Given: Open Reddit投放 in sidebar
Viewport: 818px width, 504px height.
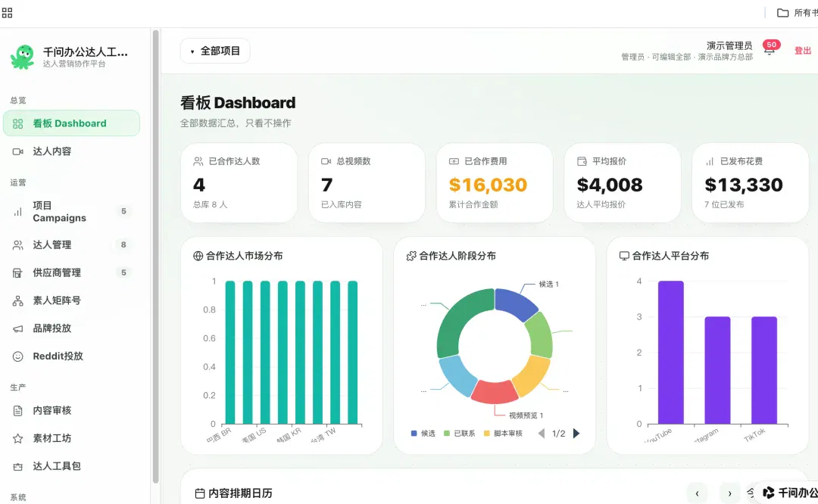Looking at the screenshot, I should 71,356.
